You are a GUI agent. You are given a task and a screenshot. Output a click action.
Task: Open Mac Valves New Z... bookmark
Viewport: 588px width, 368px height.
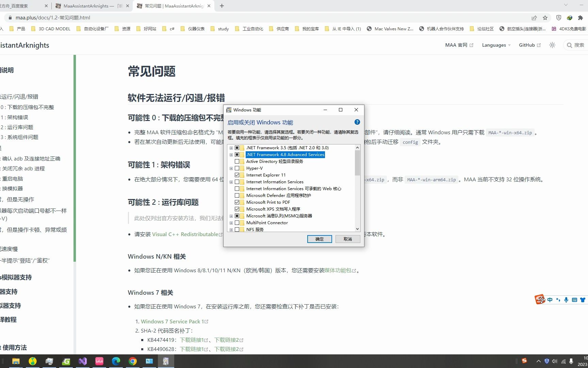[390, 29]
